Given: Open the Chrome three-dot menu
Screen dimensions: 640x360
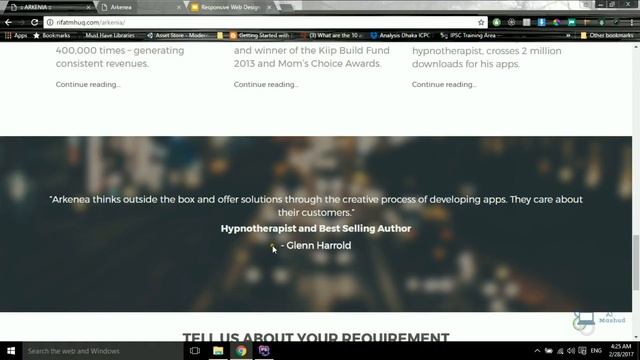Looking at the screenshot, I should point(631,22).
